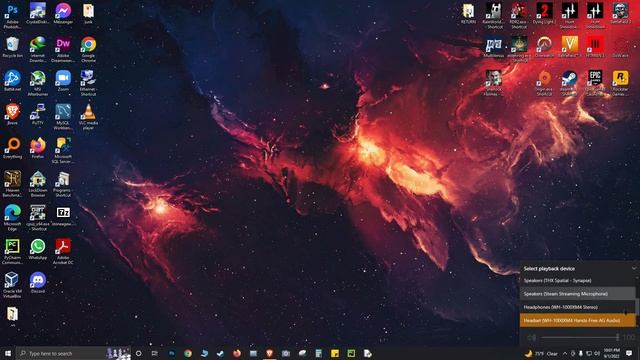This screenshot has height=360, width=640.
Task: Open the Epic Games Launcher shortcut
Action: click(595, 83)
